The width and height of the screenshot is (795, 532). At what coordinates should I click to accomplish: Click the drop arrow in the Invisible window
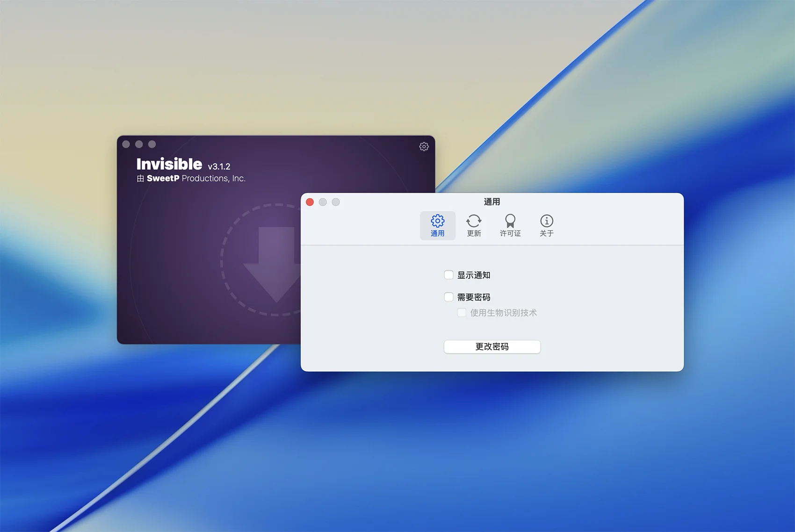tap(272, 264)
